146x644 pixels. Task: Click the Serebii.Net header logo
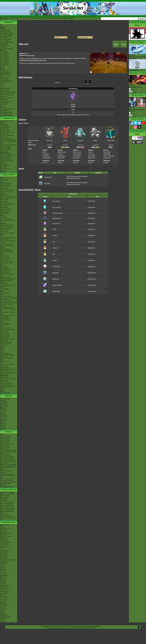click(73, 8)
